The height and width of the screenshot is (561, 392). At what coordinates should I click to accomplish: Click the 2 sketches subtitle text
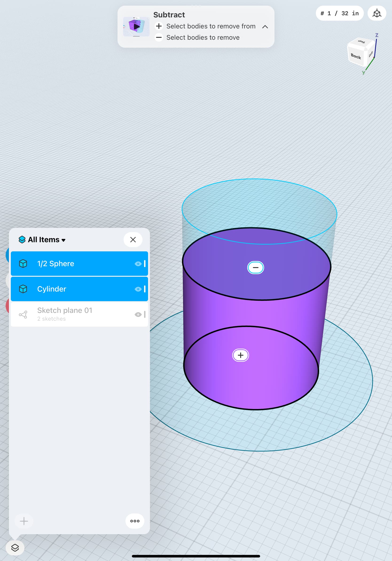click(x=51, y=319)
